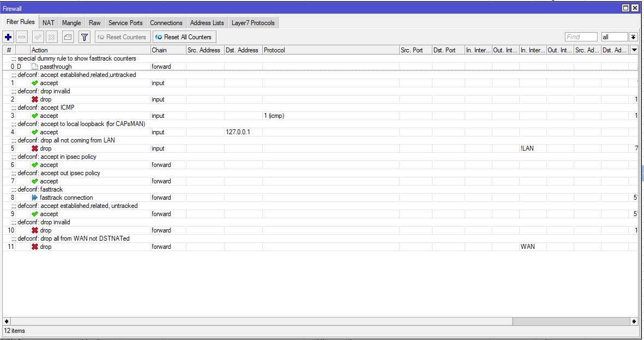Click the X disable rule toolbar icon
This screenshot has width=644, height=340.
coord(51,37)
